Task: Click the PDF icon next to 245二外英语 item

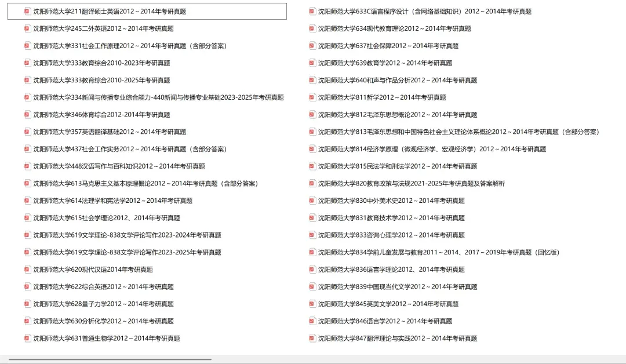Action: tap(27, 28)
